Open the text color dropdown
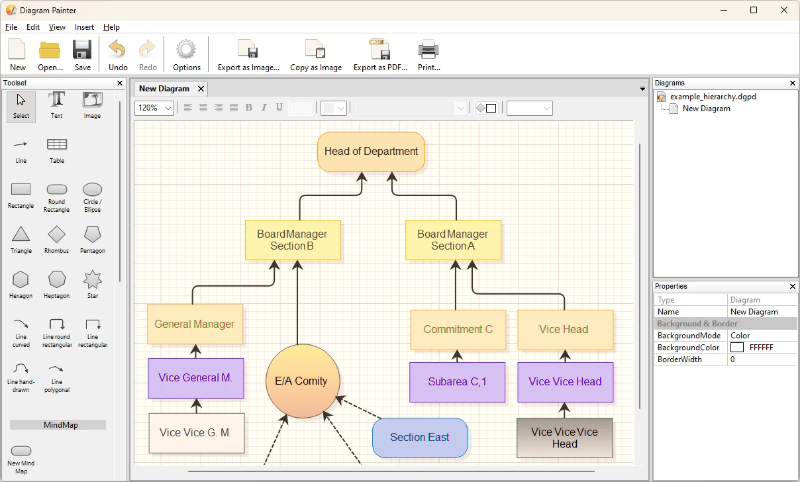The height and width of the screenshot is (482, 800). (334, 108)
